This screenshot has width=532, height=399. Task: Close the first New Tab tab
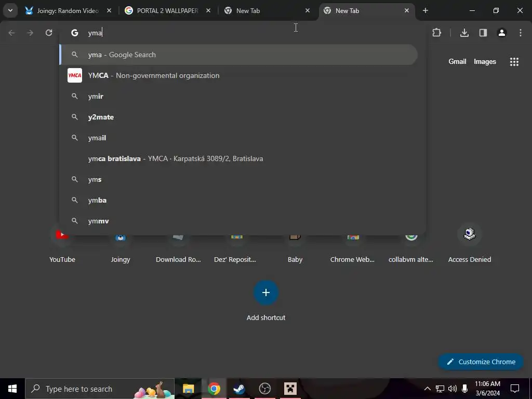[308, 11]
